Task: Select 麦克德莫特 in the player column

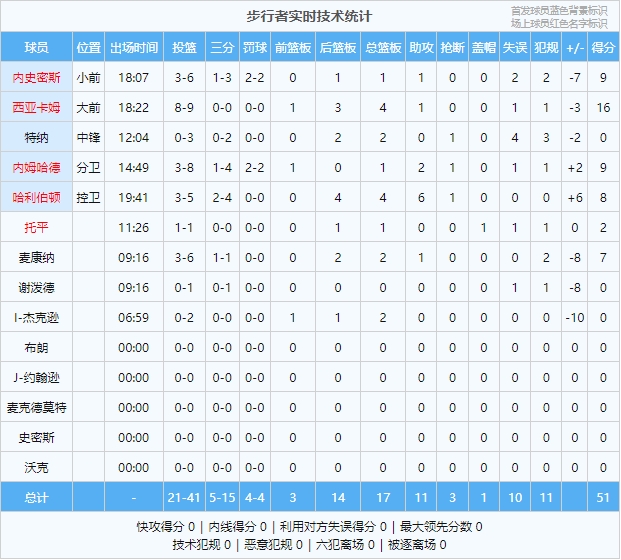Action: [x=36, y=407]
